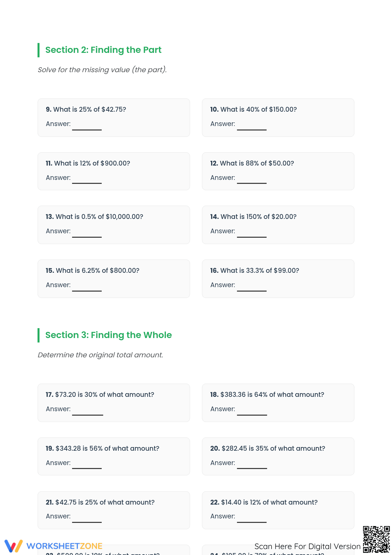Open the WORKSHEETZONE brand link
Screen dimensions: 392x555
coord(64,546)
